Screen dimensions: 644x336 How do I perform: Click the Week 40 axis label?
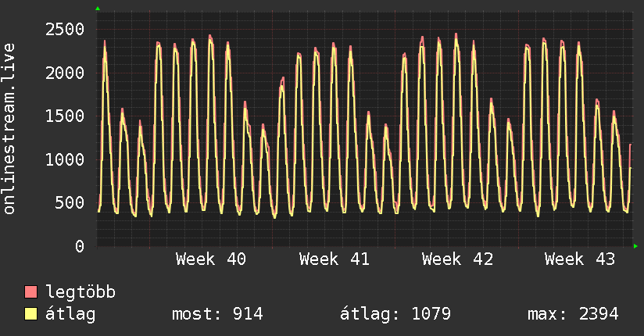coord(211,259)
